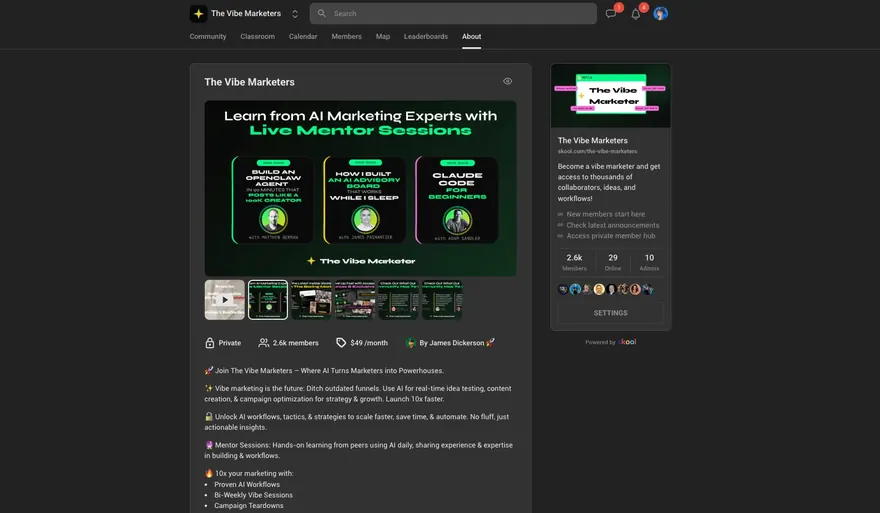Click the 2.6k members people icon
Image resolution: width=880 pixels, height=513 pixels.
click(263, 343)
